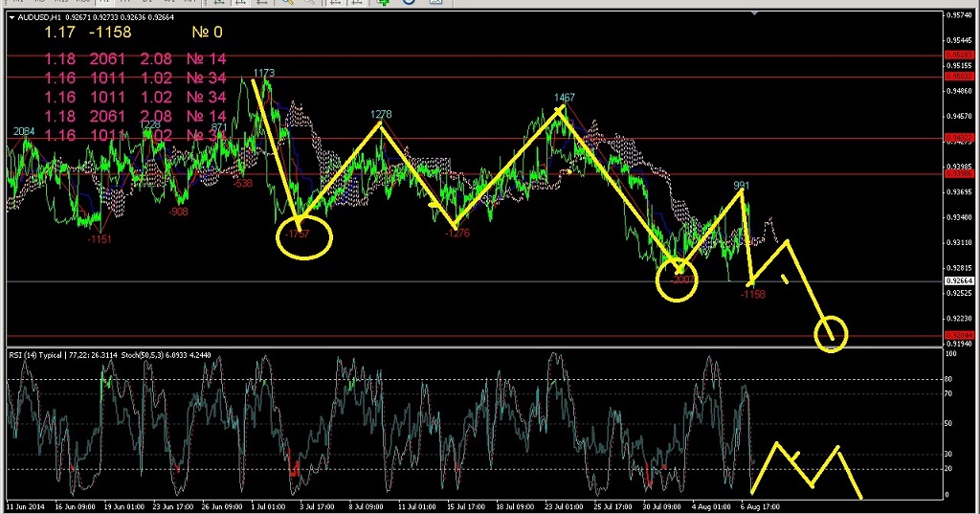Click the 0.92664 current price tag
Image resolution: width=980 pixels, height=514 pixels.
click(x=959, y=280)
